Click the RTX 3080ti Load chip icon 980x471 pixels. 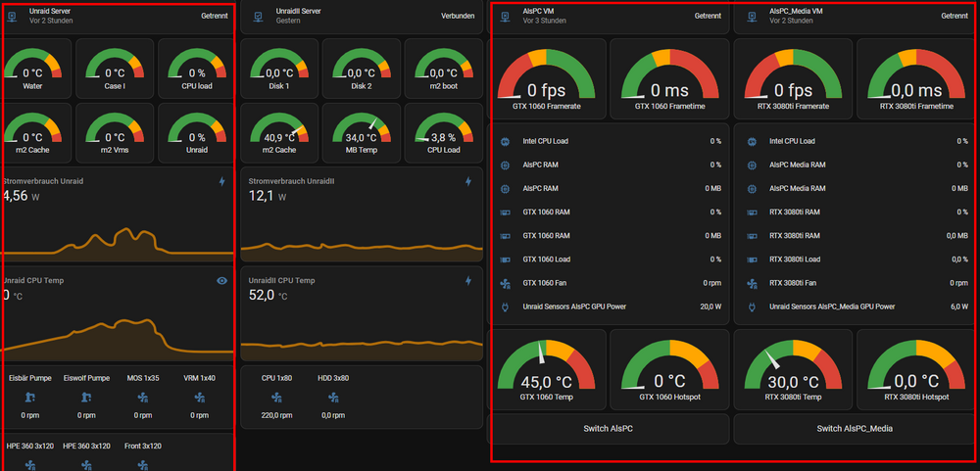(752, 259)
